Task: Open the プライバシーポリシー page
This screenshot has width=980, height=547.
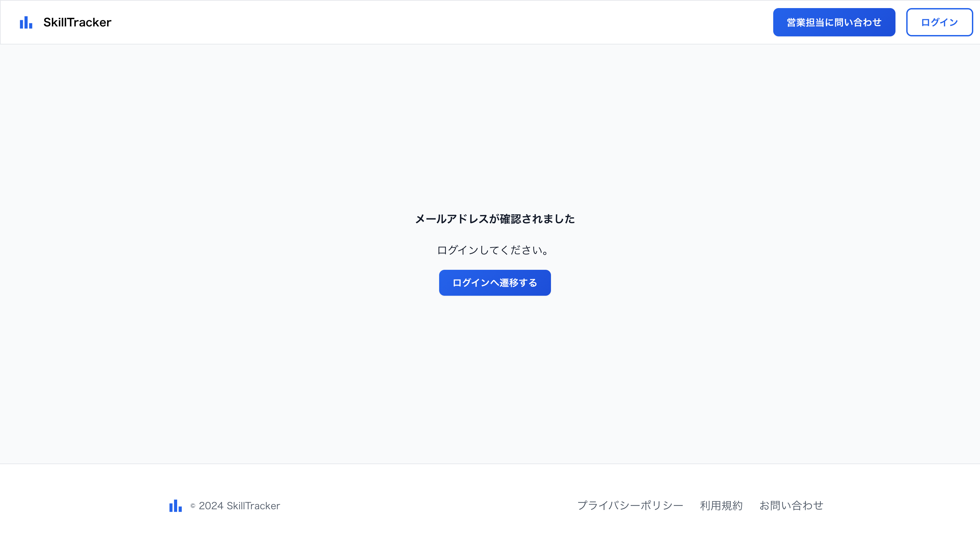Action: point(631,506)
